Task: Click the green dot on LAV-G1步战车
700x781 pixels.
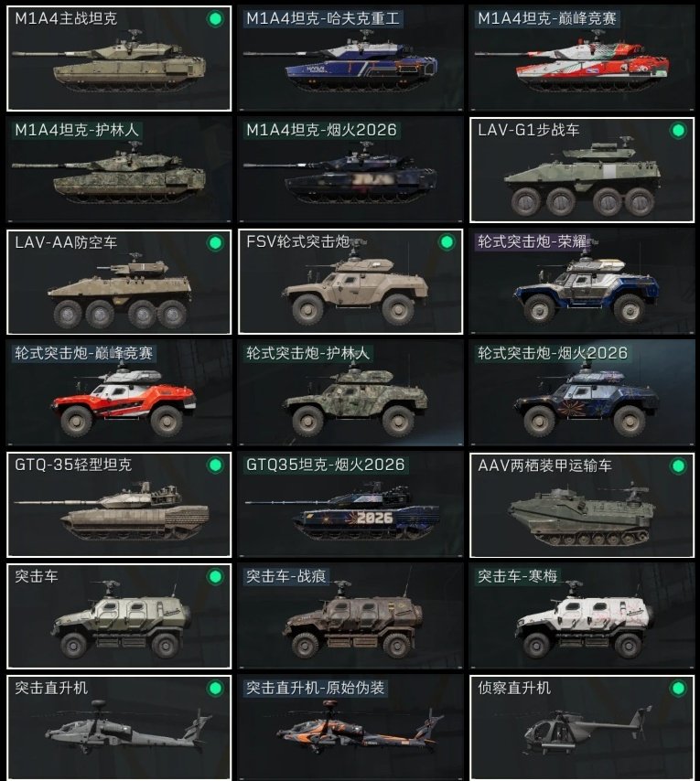Action: (678, 131)
